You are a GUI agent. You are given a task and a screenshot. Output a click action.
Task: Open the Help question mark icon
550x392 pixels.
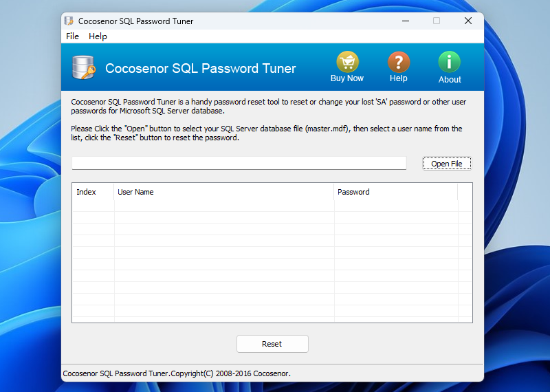(x=399, y=62)
